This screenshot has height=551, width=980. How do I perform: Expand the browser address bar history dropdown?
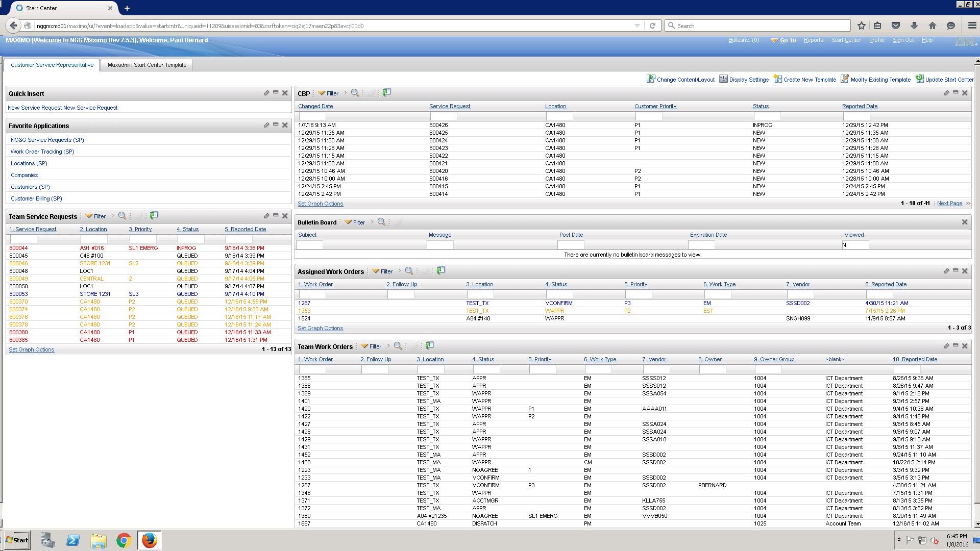point(637,26)
